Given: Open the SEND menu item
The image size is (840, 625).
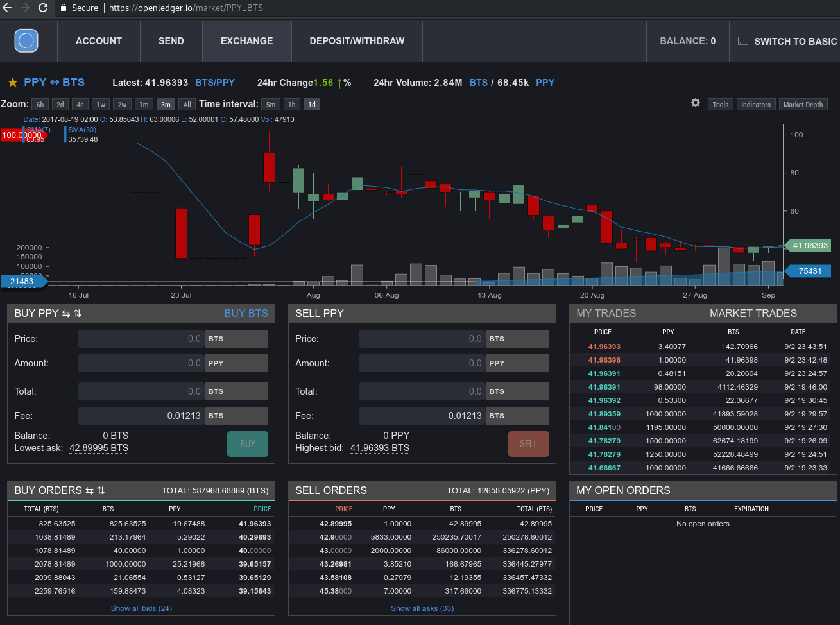Looking at the screenshot, I should (171, 41).
